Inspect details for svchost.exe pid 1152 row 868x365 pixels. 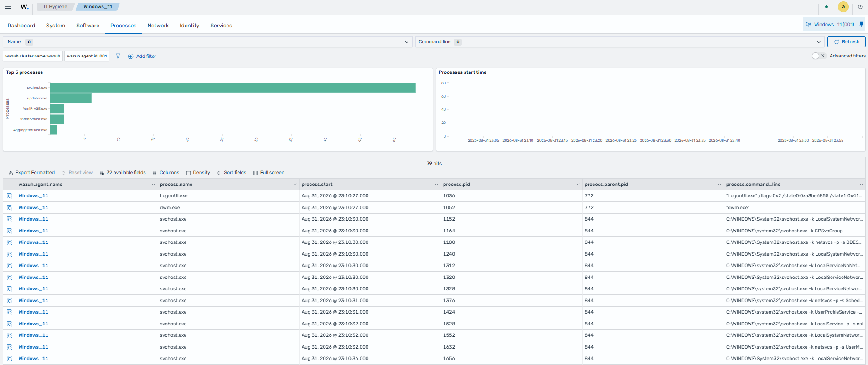point(9,219)
